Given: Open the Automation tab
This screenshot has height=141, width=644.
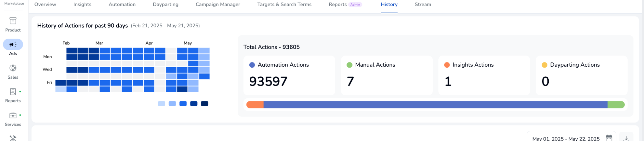Looking at the screenshot, I should click(122, 5).
